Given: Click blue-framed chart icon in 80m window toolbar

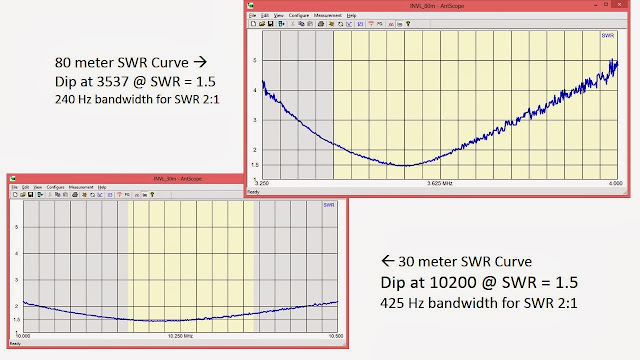Looking at the screenshot, I should pos(360,24).
